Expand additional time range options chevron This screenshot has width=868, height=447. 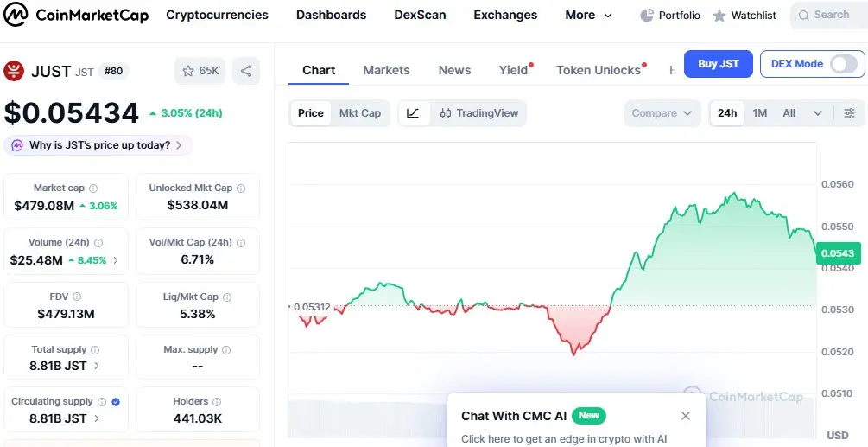point(817,113)
